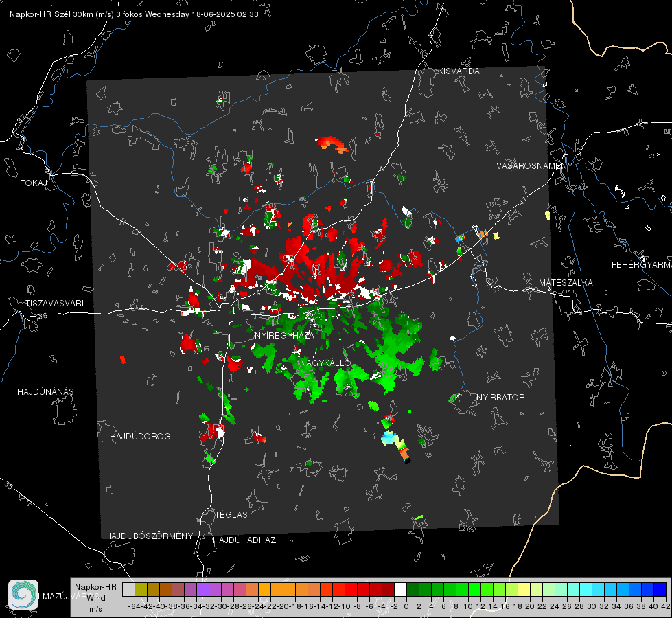Click the 42 legend value
Screen dimensions: 672x618
[666, 606]
